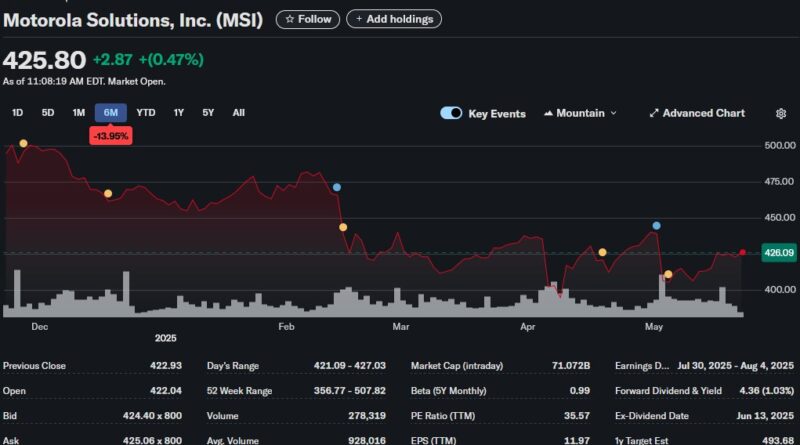Viewport: 800px width, 445px height.
Task: Click the yellow event marker near 500.00 line
Action: click(23, 143)
